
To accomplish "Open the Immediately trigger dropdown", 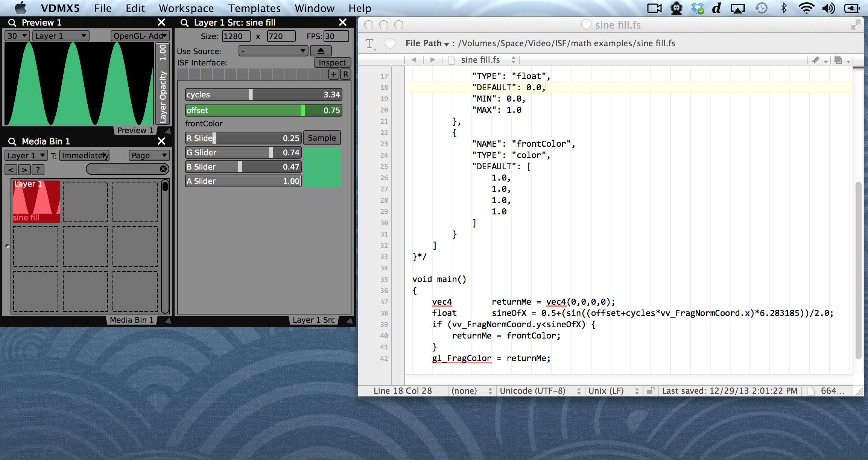I will coord(85,155).
